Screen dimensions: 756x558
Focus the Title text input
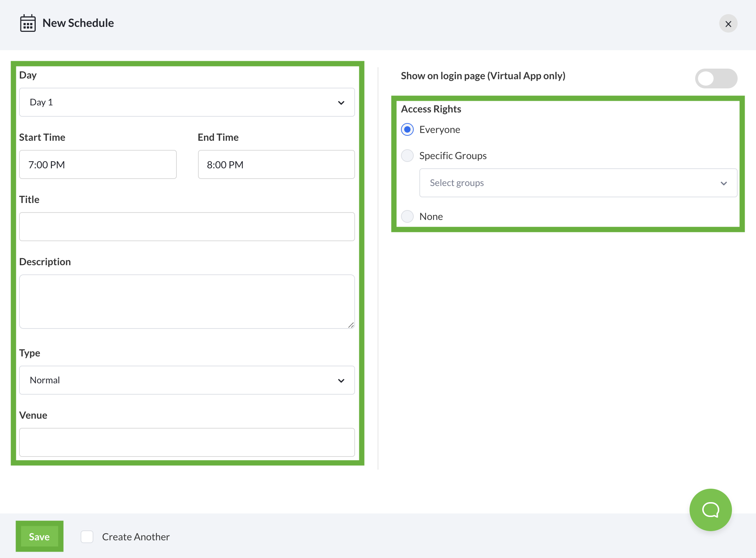pyautogui.click(x=187, y=227)
